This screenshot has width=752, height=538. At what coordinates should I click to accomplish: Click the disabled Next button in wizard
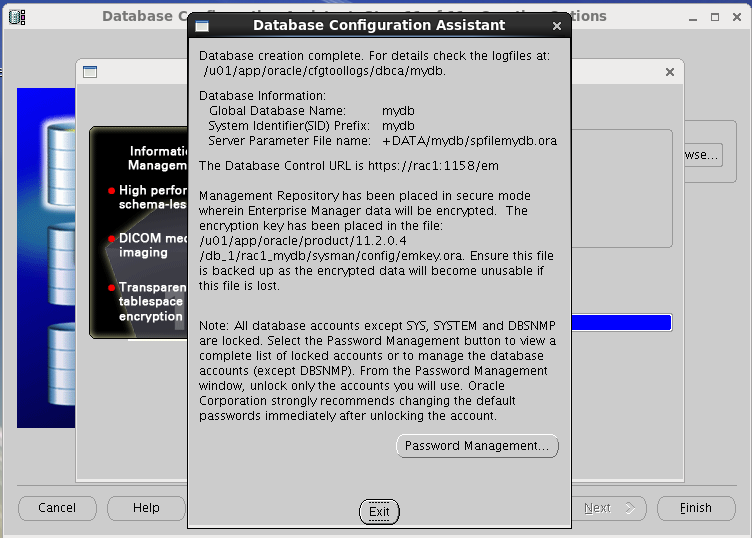pyautogui.click(x=609, y=508)
